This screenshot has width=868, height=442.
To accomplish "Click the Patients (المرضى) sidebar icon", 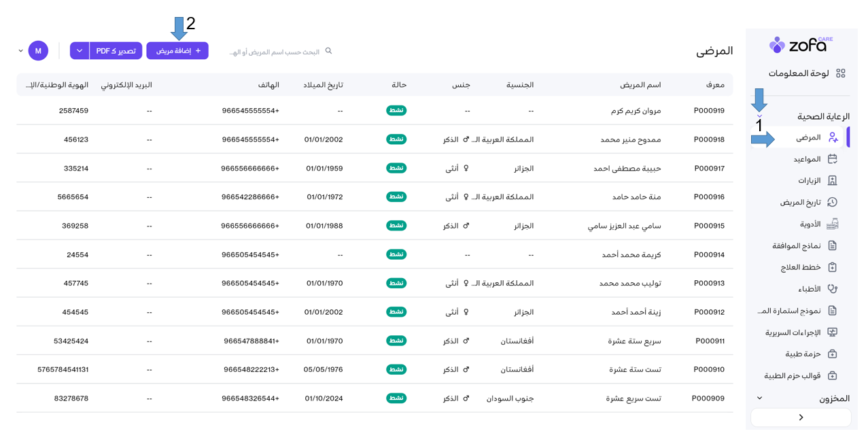I will click(833, 137).
